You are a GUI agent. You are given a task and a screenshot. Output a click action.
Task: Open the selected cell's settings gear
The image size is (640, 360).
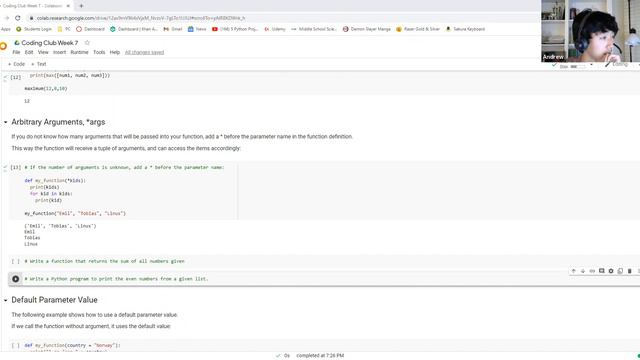611,271
